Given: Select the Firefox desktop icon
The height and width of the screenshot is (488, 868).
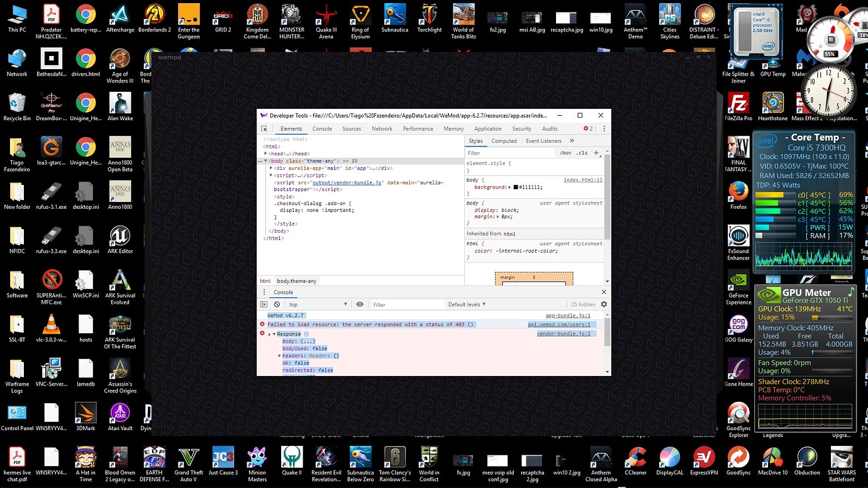Looking at the screenshot, I should coord(738,196).
